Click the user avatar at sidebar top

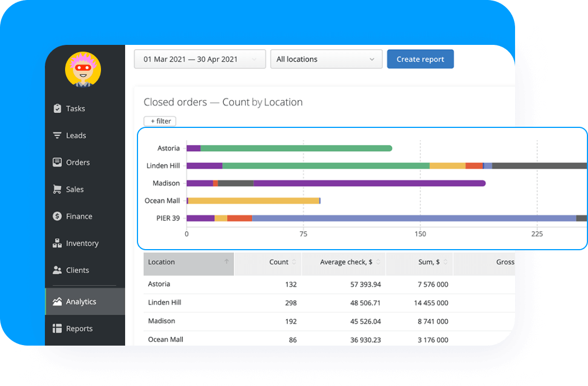coord(82,69)
